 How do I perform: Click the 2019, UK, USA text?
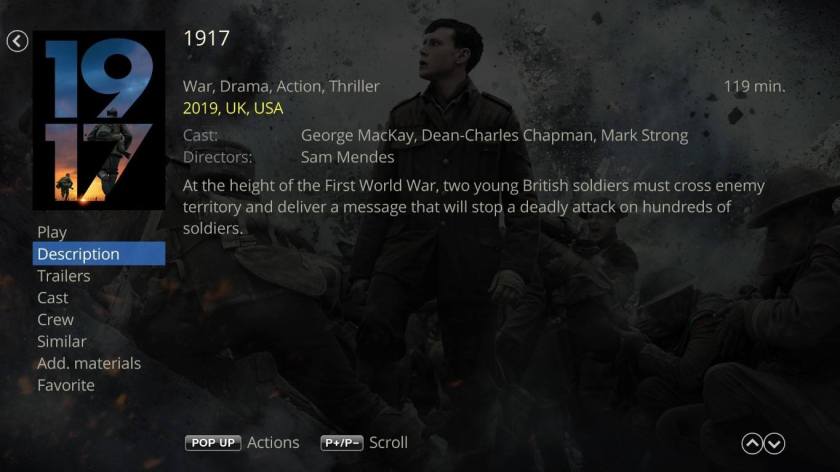[233, 109]
